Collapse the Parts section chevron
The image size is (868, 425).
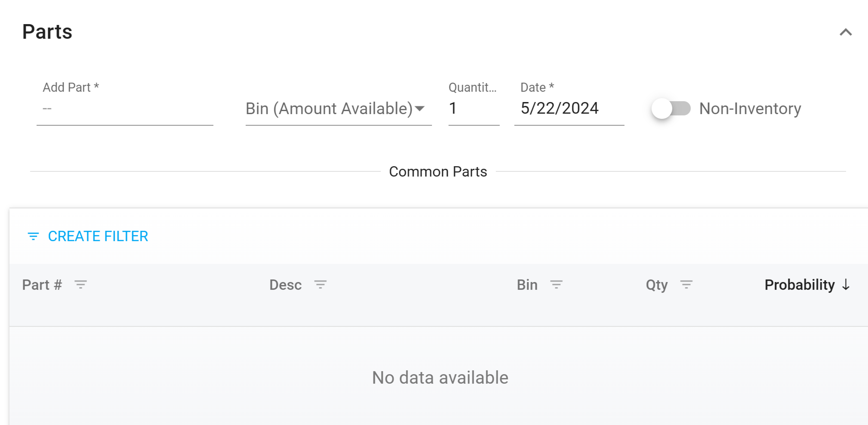[845, 32]
